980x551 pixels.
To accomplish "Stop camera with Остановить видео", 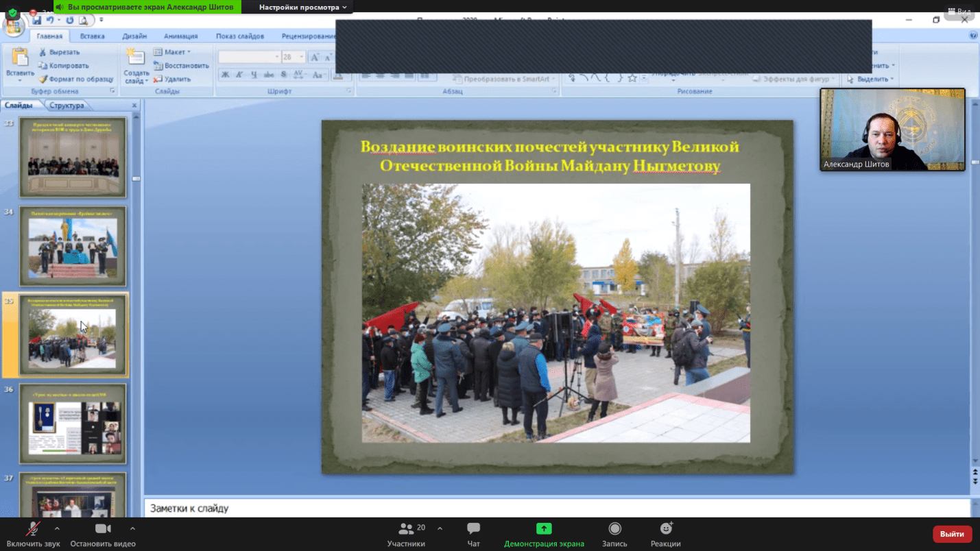I will pos(103,529).
